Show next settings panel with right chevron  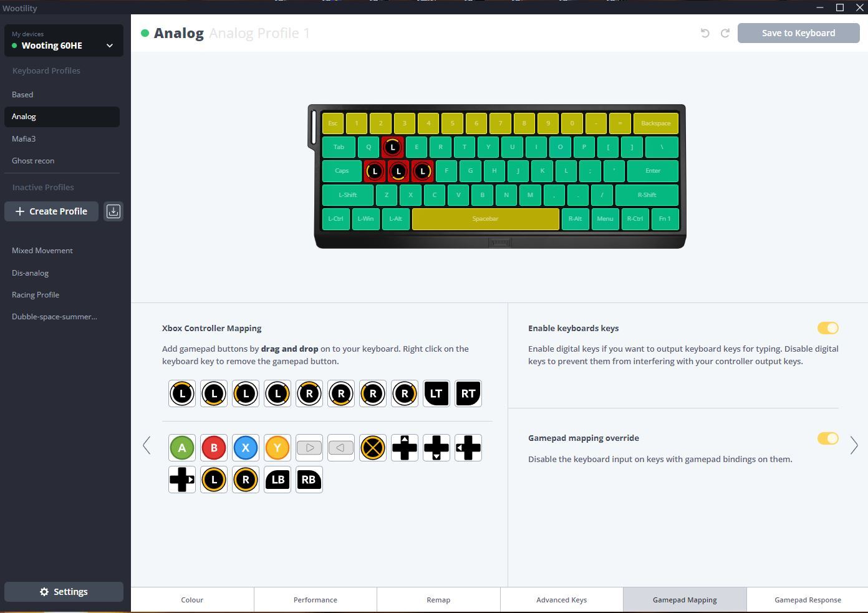tap(854, 445)
